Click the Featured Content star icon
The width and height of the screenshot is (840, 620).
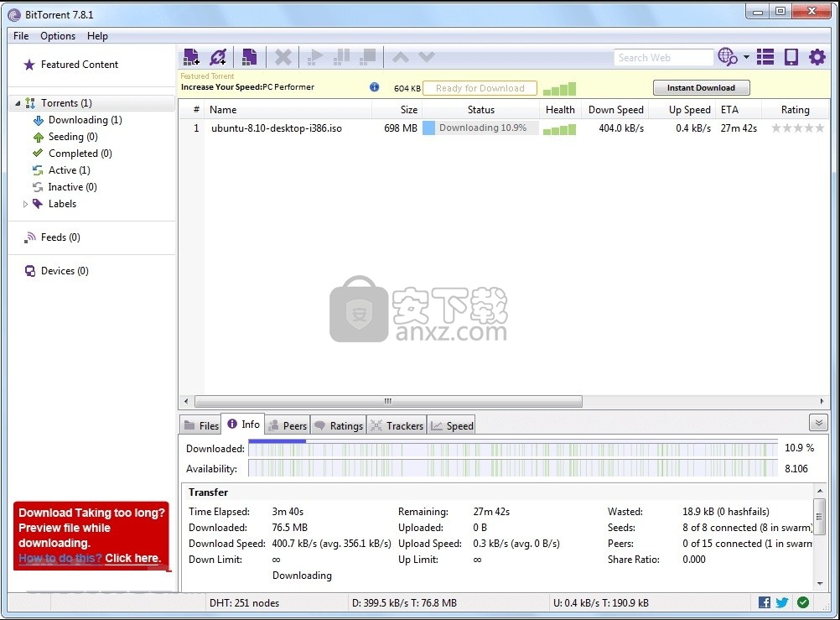coord(29,65)
